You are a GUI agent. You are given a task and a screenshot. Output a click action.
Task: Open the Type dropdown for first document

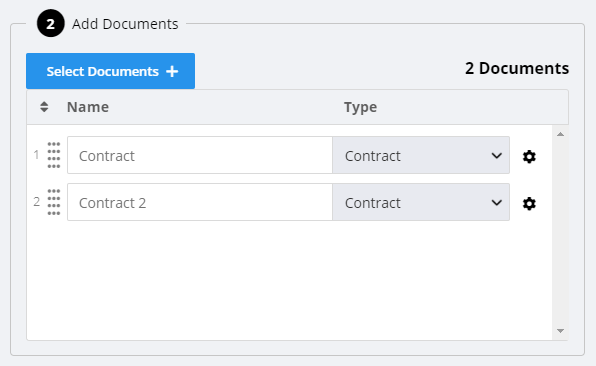point(421,155)
